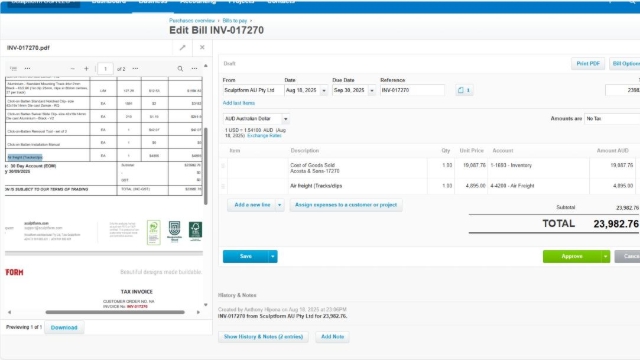This screenshot has width=640, height=360.
Task: Open the Date calendar dropdown
Action: (324, 90)
